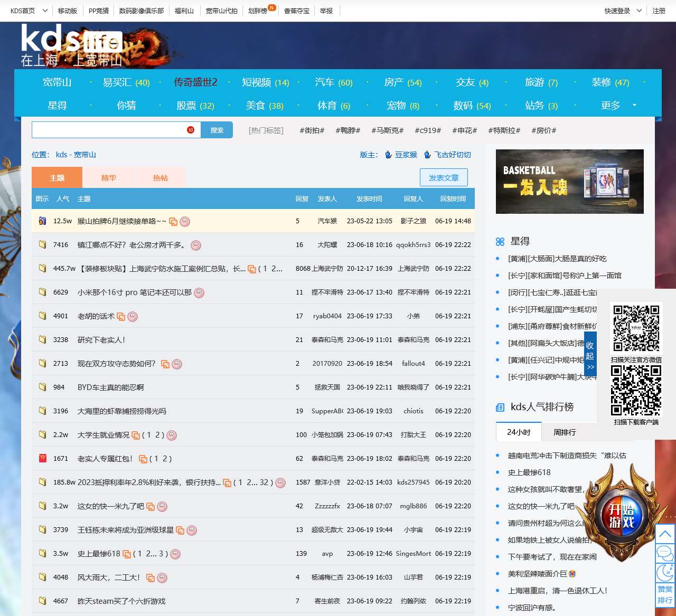Click the red envelope icon next to 老实人专属红包
Image resolution: width=676 pixels, height=616 pixels.
[43, 458]
